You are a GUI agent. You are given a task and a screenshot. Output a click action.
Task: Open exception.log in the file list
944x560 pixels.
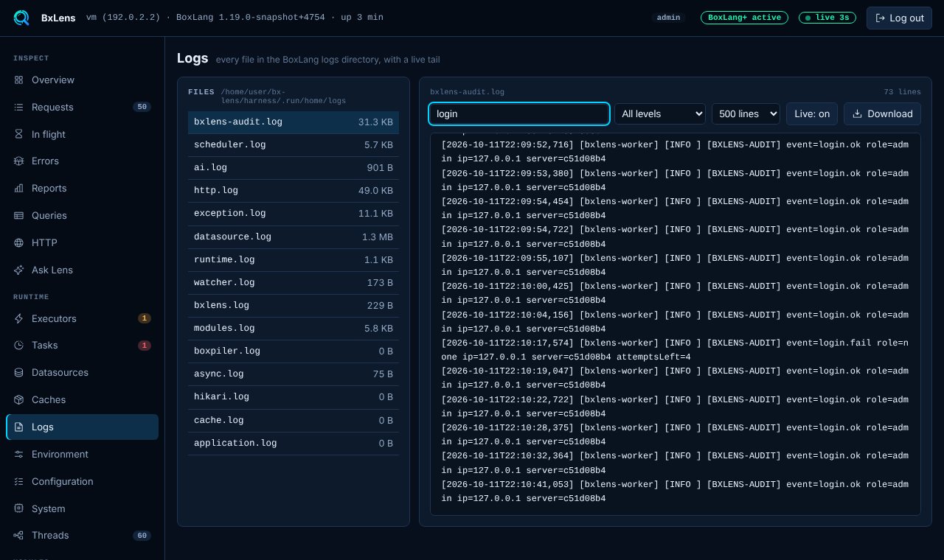coord(294,213)
